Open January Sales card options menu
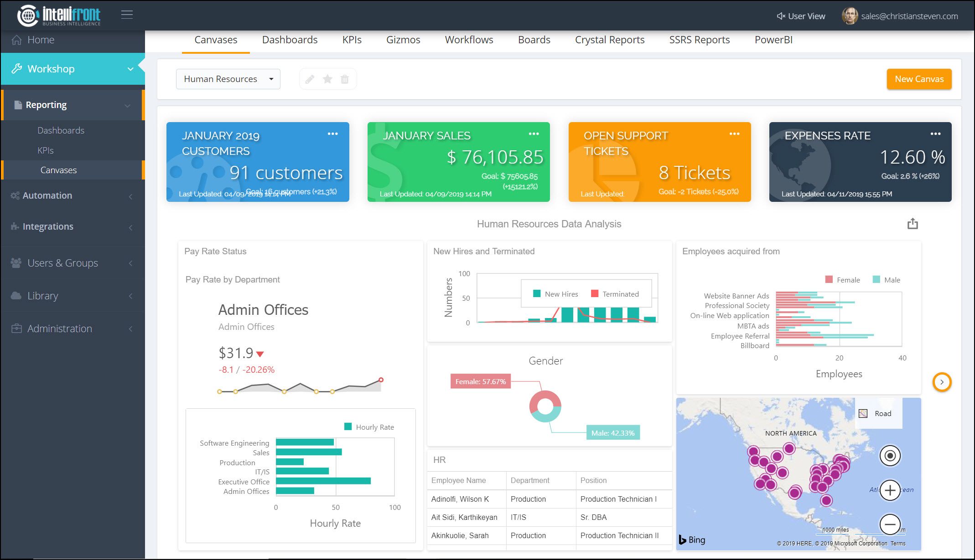975x560 pixels. pyautogui.click(x=534, y=134)
